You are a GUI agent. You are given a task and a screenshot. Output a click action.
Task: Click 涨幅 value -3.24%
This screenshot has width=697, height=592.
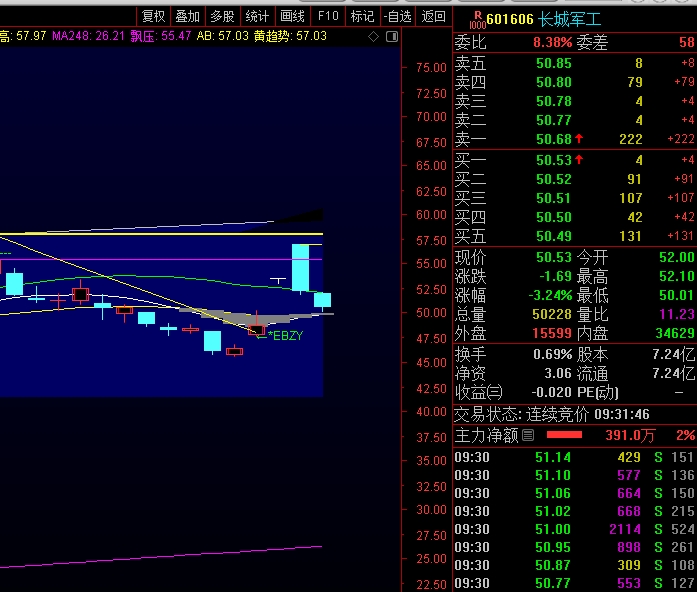point(550,295)
